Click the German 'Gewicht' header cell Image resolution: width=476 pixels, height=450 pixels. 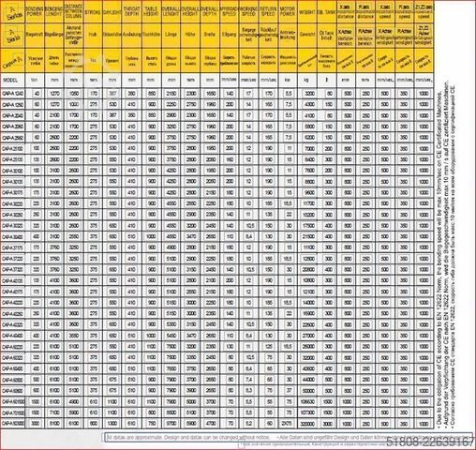pyautogui.click(x=307, y=35)
